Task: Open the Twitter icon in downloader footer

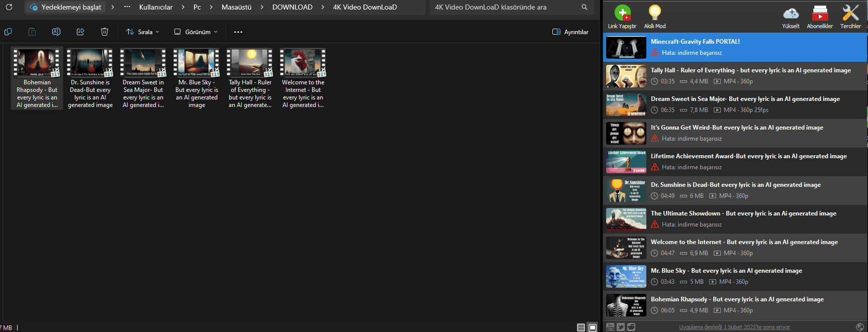Action: tap(621, 327)
